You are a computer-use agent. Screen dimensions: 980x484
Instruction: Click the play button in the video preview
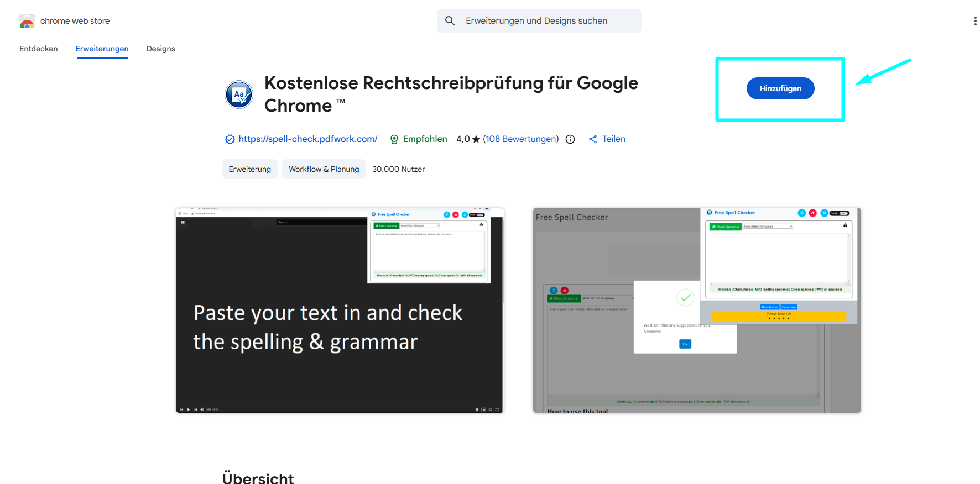click(189, 409)
